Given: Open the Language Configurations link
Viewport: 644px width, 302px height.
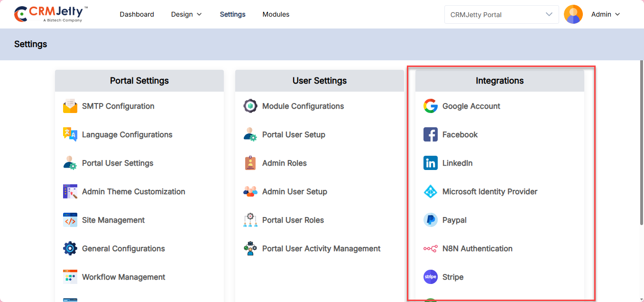Looking at the screenshot, I should (x=127, y=134).
